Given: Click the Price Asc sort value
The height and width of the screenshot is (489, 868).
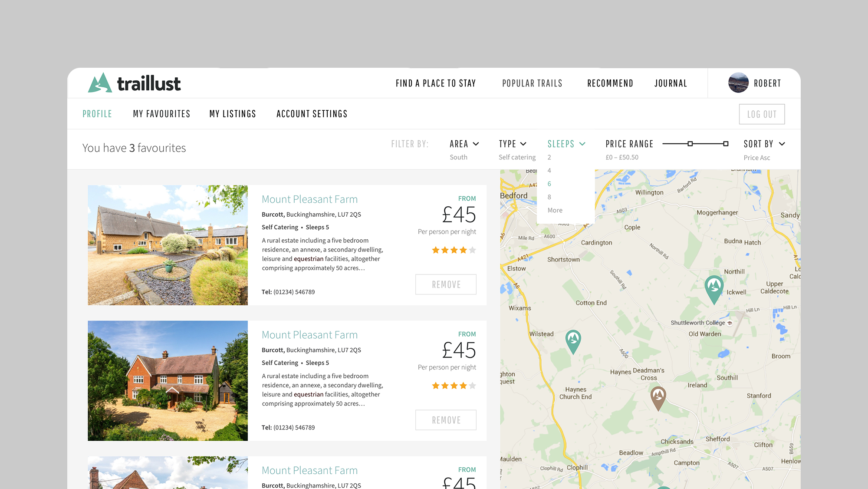Looking at the screenshot, I should point(757,158).
